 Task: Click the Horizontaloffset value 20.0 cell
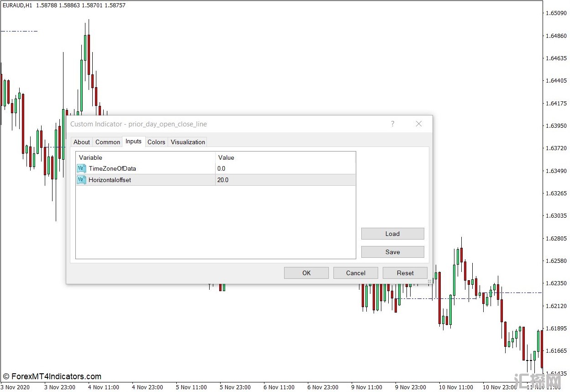pyautogui.click(x=285, y=180)
